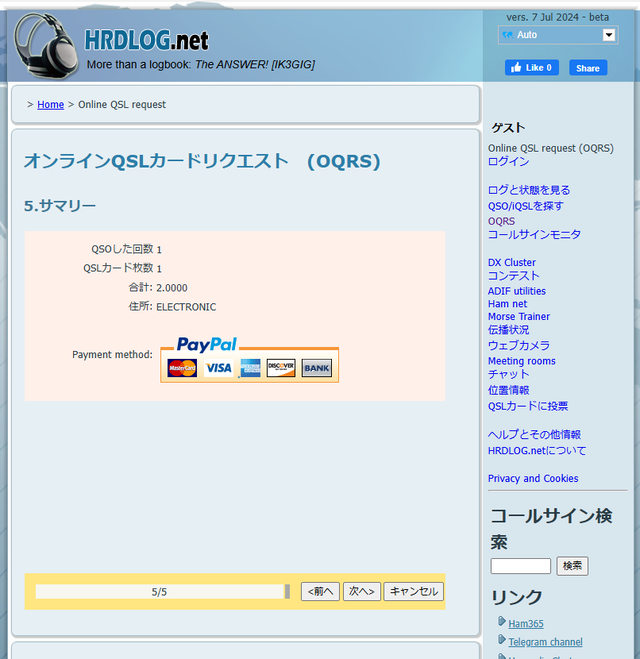Click the Facebook Share button
The width and height of the screenshot is (640, 659).
[588, 68]
